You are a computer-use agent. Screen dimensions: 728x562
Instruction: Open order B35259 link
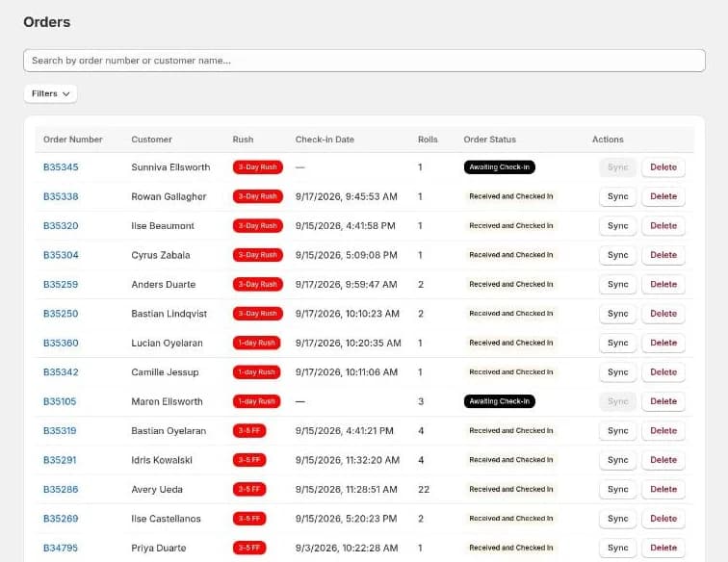point(61,284)
